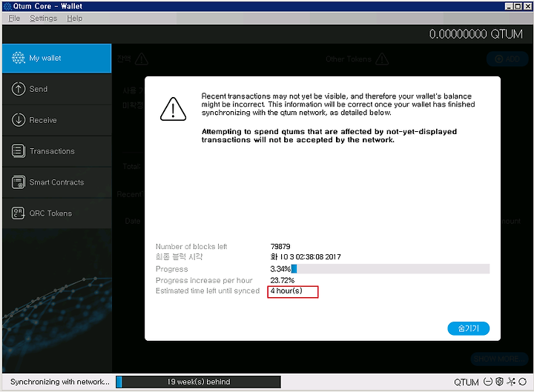Click the last block time '화 10 3 02:38:08 2017'
The height and width of the screenshot is (392, 534).
point(306,257)
